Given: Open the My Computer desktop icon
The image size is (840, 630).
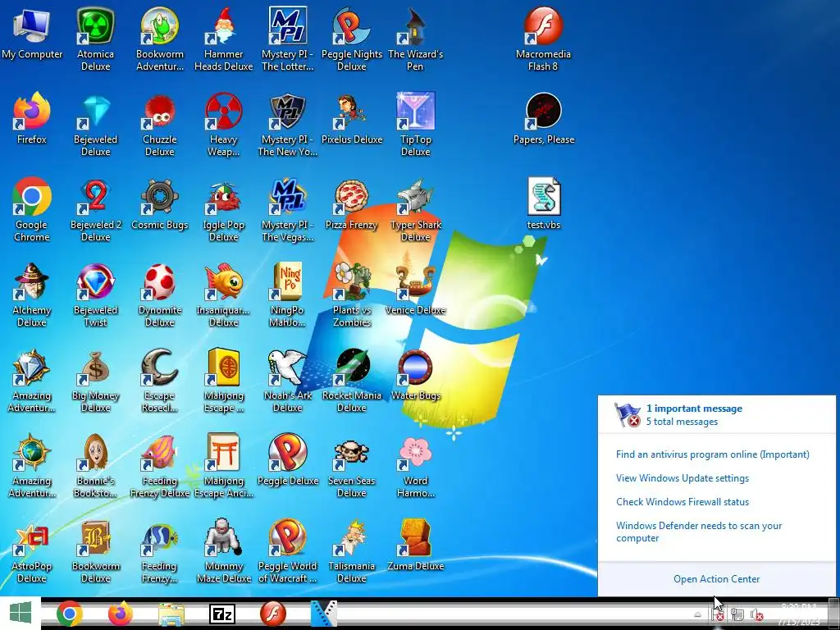Looking at the screenshot, I should point(32,25).
